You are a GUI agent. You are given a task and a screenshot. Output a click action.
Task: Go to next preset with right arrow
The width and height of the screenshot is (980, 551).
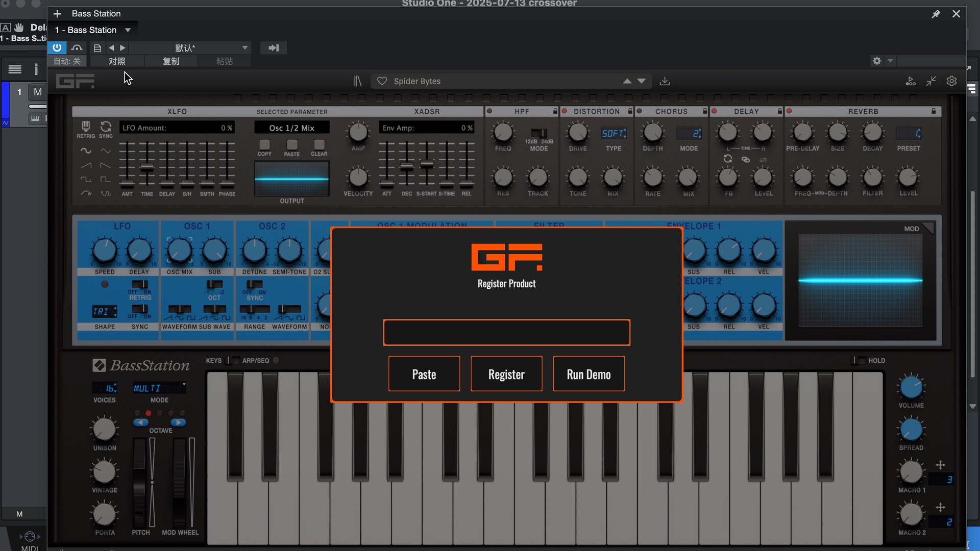pos(122,47)
